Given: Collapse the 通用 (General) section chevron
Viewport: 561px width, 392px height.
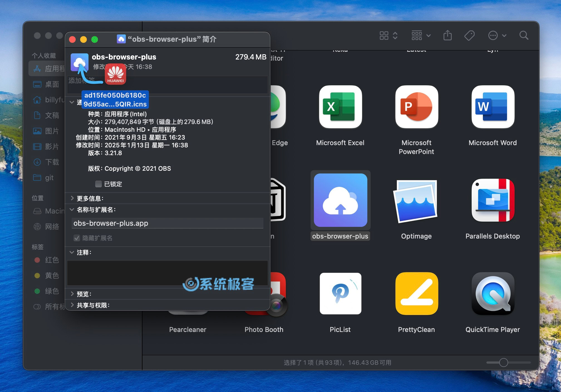Looking at the screenshot, I should coord(72,102).
